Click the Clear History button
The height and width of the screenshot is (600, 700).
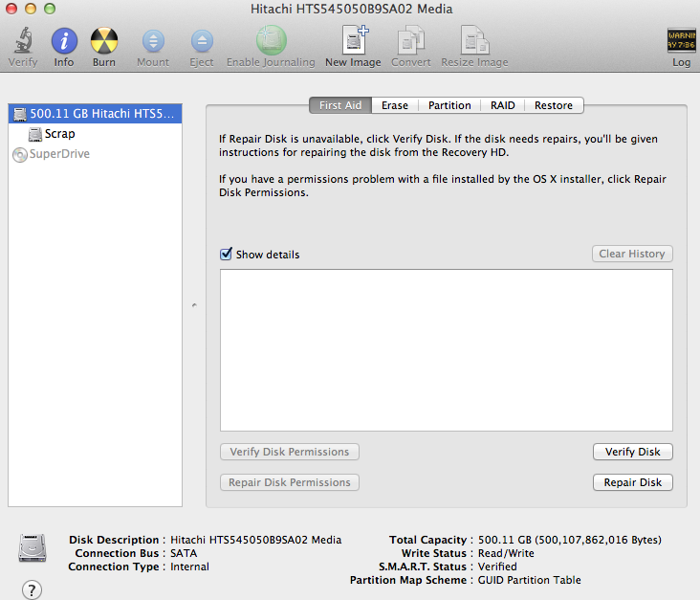point(632,254)
